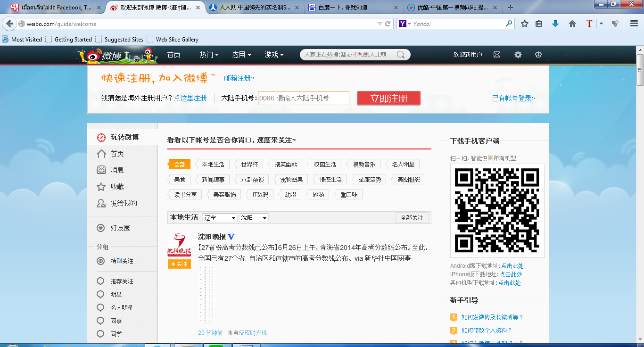
Task: Open the 热门 dropdown in Weibo navbar
Action: point(209,55)
